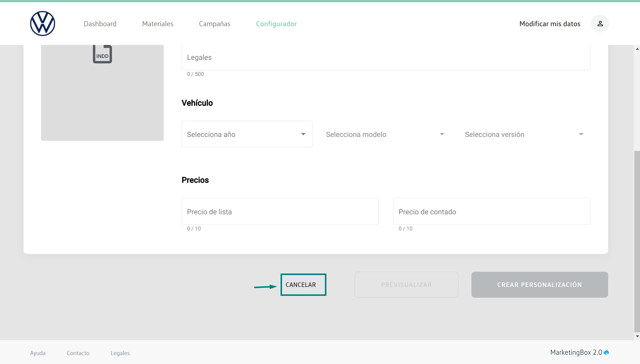Open the Selecciona versión dropdown
This screenshot has width=640, height=364.
(524, 134)
